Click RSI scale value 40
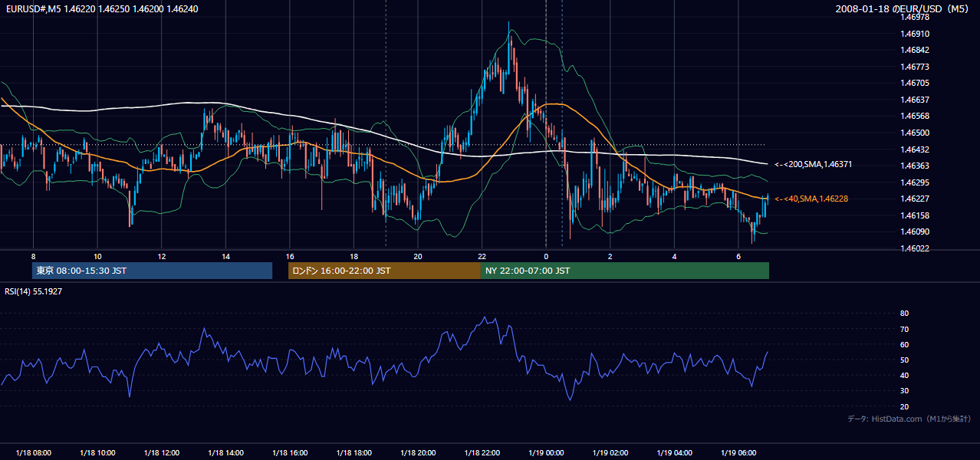The height and width of the screenshot is (460, 980). tap(904, 375)
